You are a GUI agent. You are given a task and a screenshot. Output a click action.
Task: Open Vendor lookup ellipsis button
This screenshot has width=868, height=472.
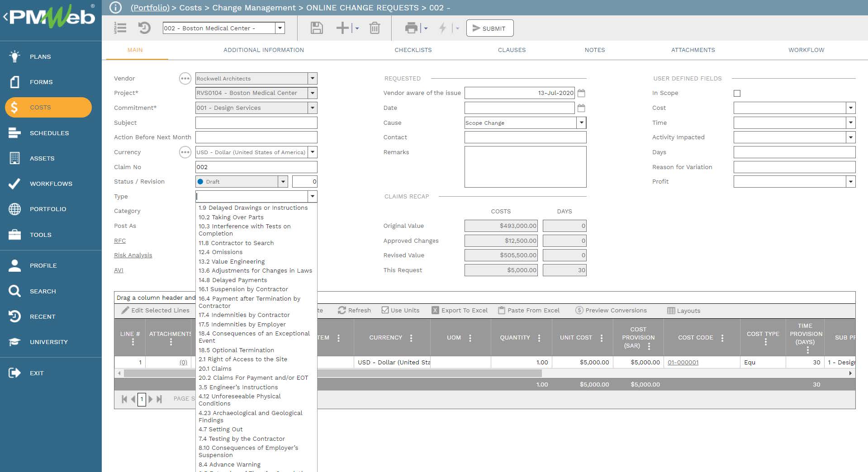tap(185, 79)
